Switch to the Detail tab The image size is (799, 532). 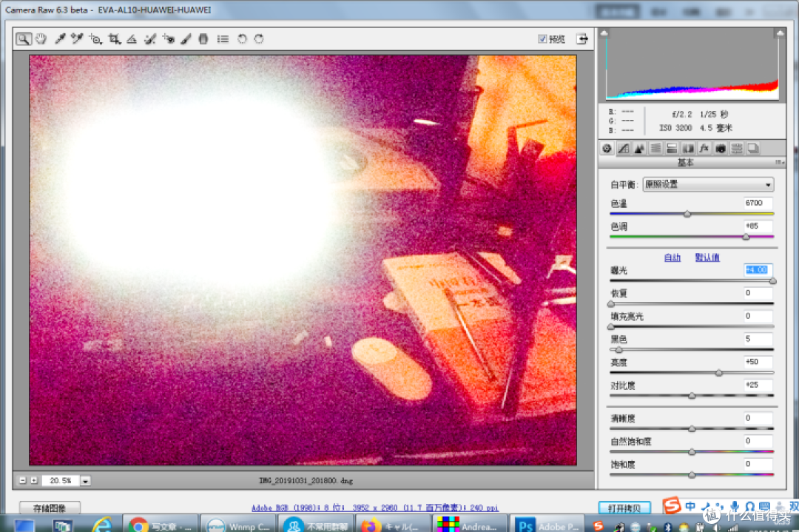639,148
